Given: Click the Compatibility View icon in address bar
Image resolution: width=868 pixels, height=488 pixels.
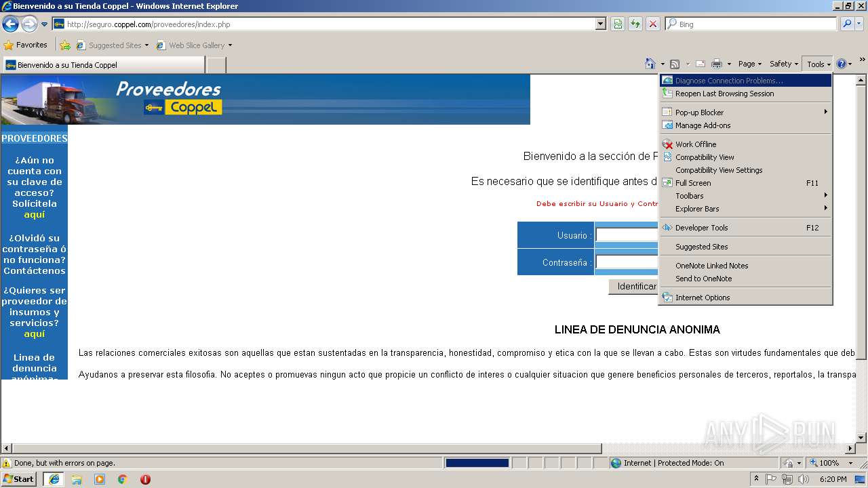Looking at the screenshot, I should 618,24.
